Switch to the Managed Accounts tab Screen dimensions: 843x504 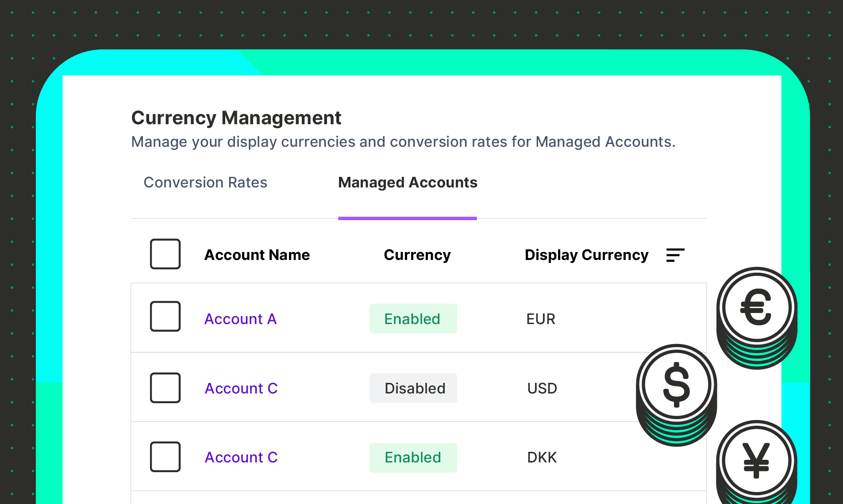click(407, 182)
